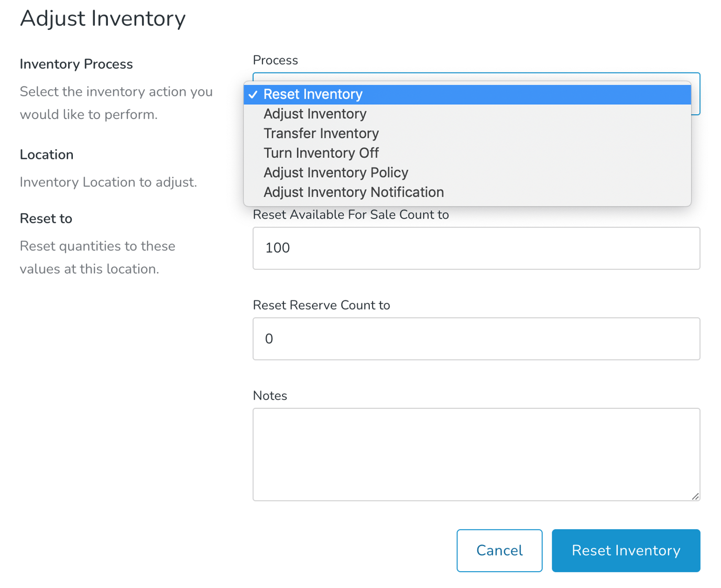This screenshot has width=721, height=588.
Task: Click the Reset to section label
Action: point(46,219)
